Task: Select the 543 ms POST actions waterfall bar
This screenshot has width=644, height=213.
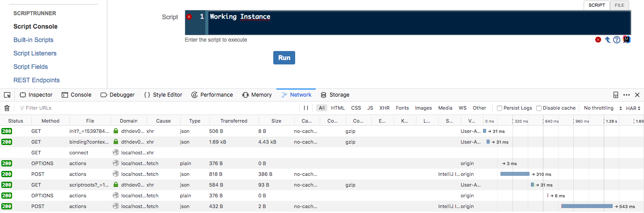Action: 587,206
